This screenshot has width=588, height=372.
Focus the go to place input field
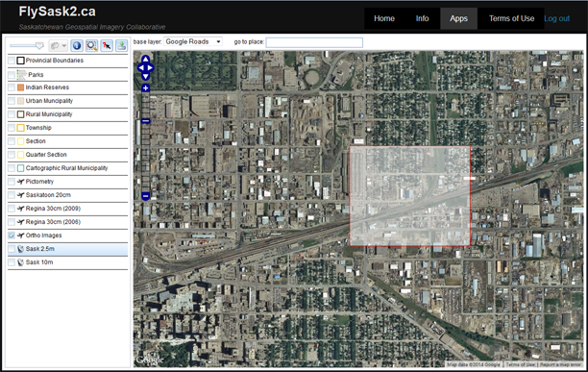(314, 42)
